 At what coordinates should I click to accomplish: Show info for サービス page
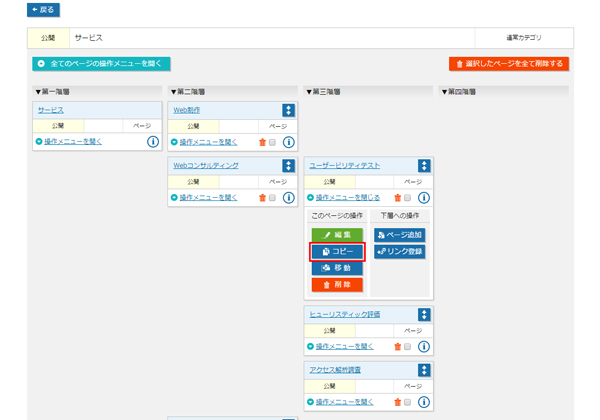(x=153, y=142)
